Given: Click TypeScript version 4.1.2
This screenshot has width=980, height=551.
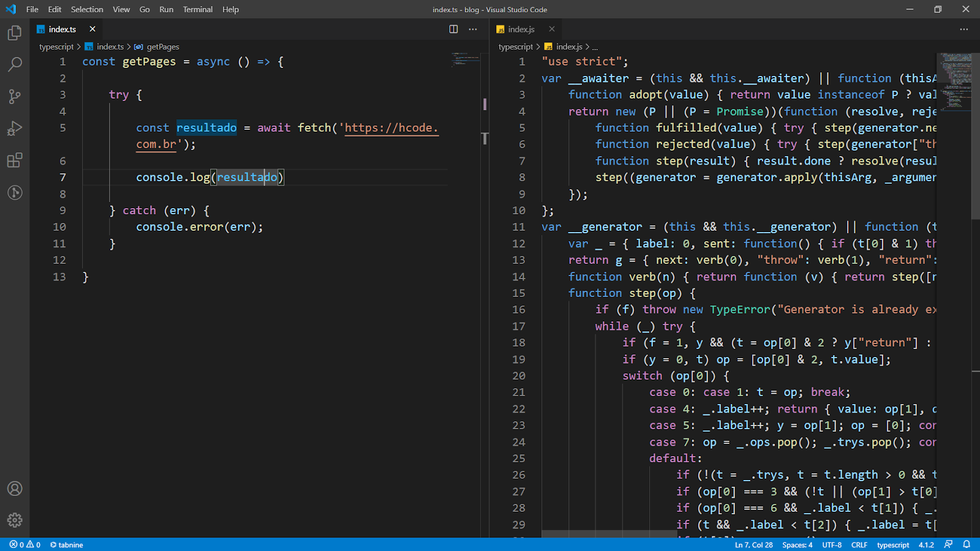Looking at the screenshot, I should [926, 544].
